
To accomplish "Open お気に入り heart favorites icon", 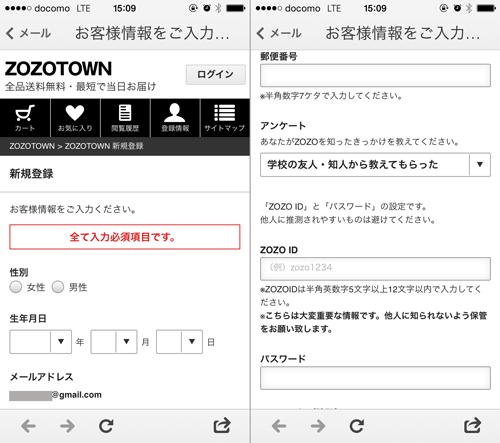I will click(x=75, y=118).
